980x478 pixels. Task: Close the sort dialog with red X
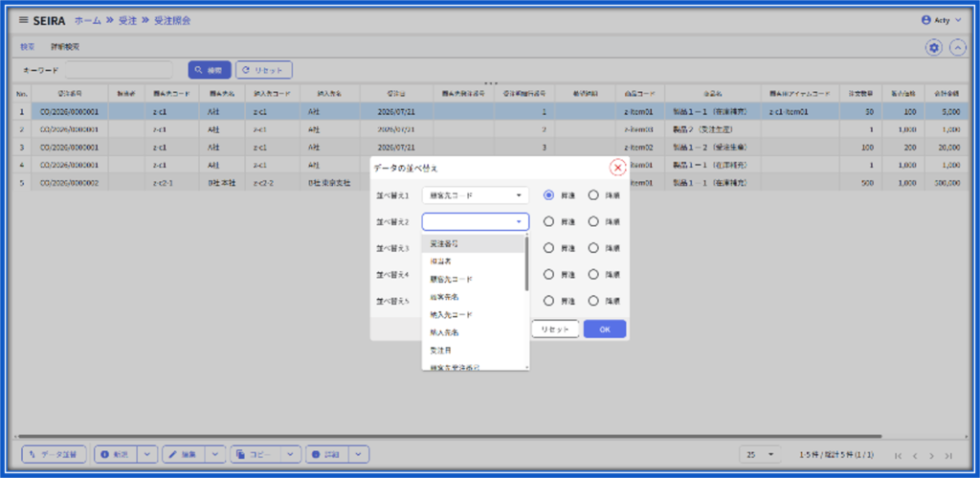click(617, 168)
